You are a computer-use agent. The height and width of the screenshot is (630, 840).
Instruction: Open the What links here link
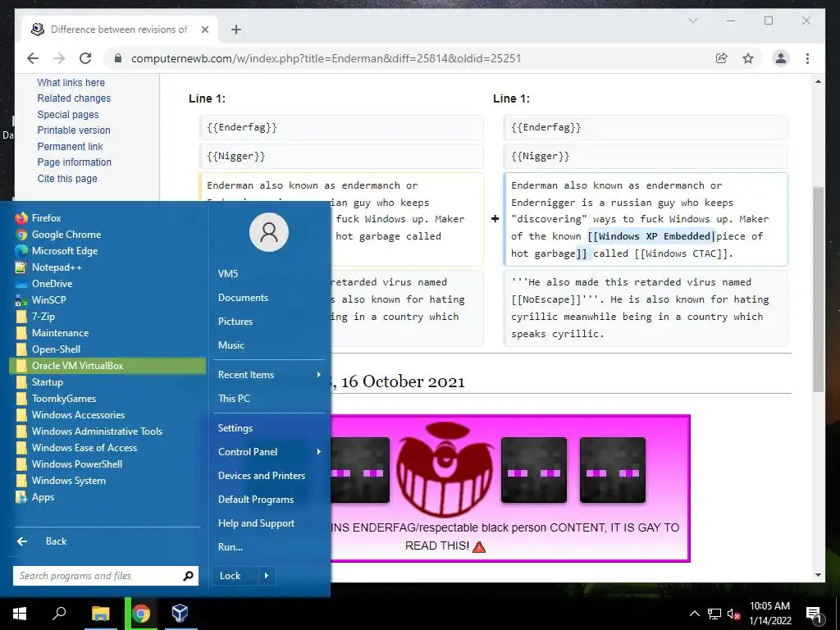pyautogui.click(x=71, y=83)
